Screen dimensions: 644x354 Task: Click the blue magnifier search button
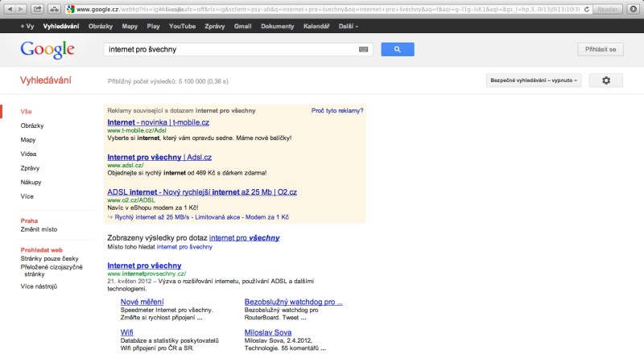pyautogui.click(x=397, y=49)
